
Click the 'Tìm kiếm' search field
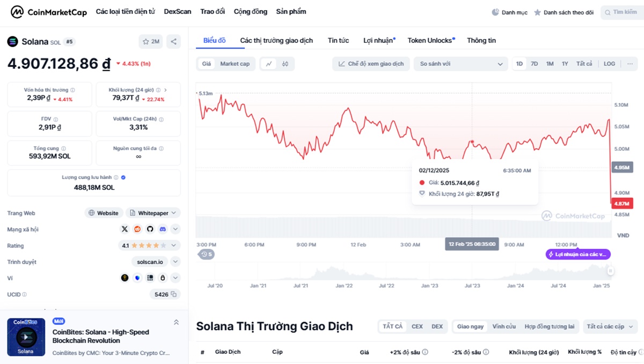(623, 12)
